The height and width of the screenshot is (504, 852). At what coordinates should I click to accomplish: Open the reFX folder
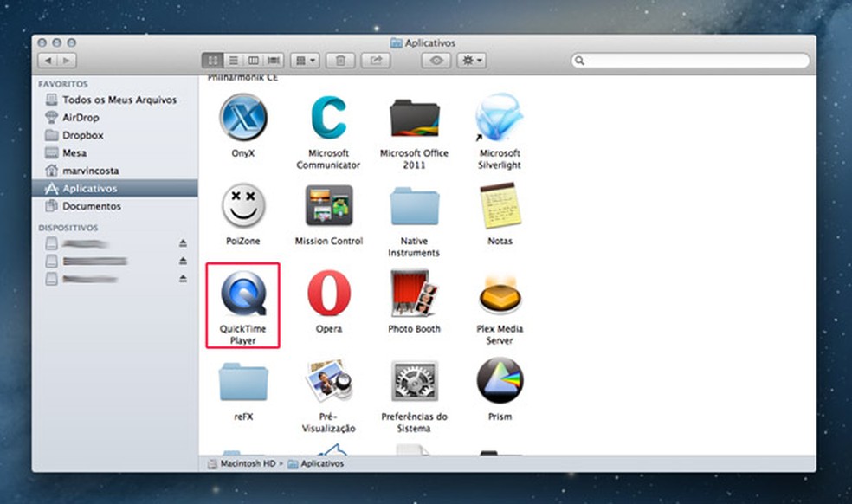coord(243,382)
